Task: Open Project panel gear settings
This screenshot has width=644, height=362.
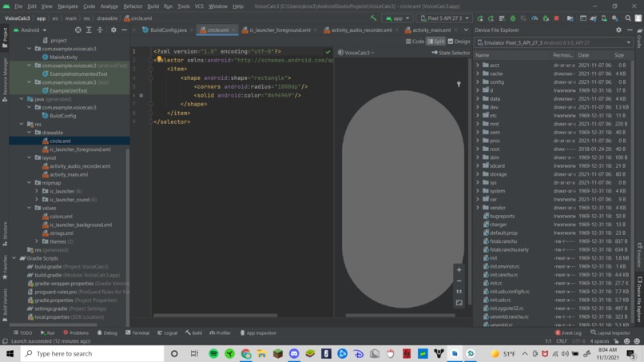Action: [x=113, y=30]
